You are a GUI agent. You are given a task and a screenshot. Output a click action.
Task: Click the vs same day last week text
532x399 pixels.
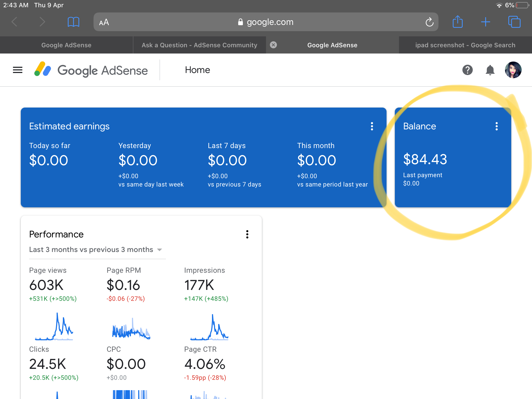coord(151,184)
